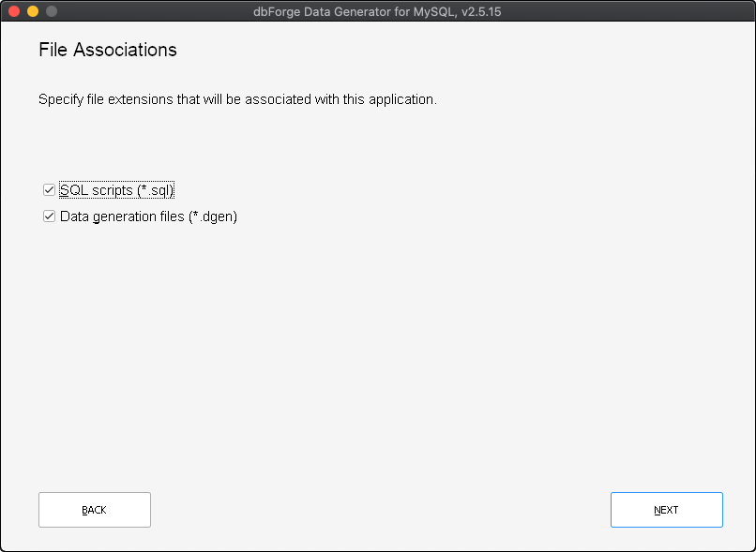The height and width of the screenshot is (552, 756).
Task: Click the SQL scripts (*.sql) label text
Action: [x=116, y=189]
